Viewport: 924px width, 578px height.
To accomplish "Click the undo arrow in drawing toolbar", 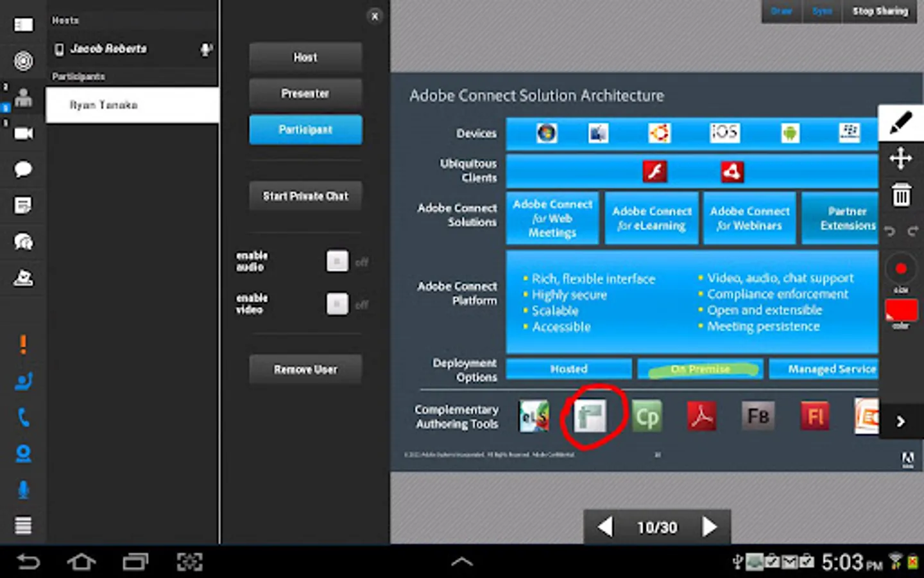I will (x=889, y=231).
